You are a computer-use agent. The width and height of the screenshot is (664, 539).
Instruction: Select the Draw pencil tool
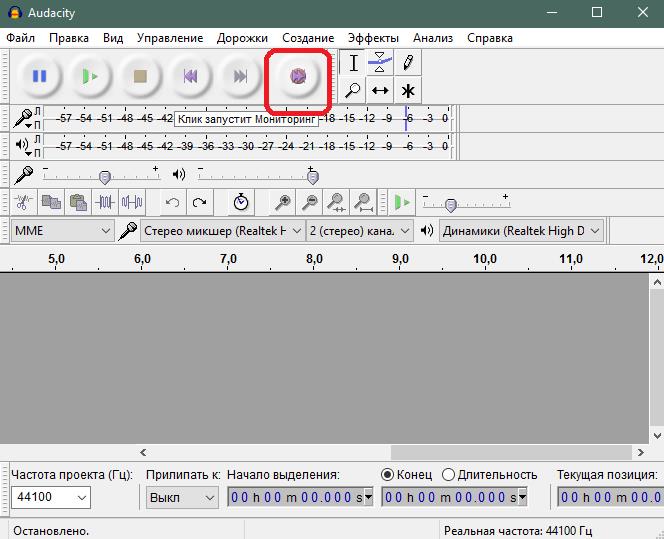pos(408,63)
